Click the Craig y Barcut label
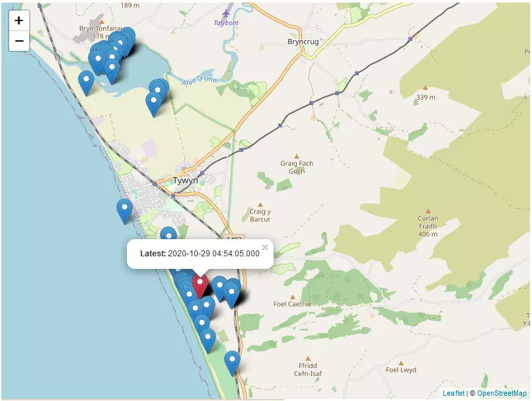This screenshot has width=532, height=401. click(x=260, y=215)
